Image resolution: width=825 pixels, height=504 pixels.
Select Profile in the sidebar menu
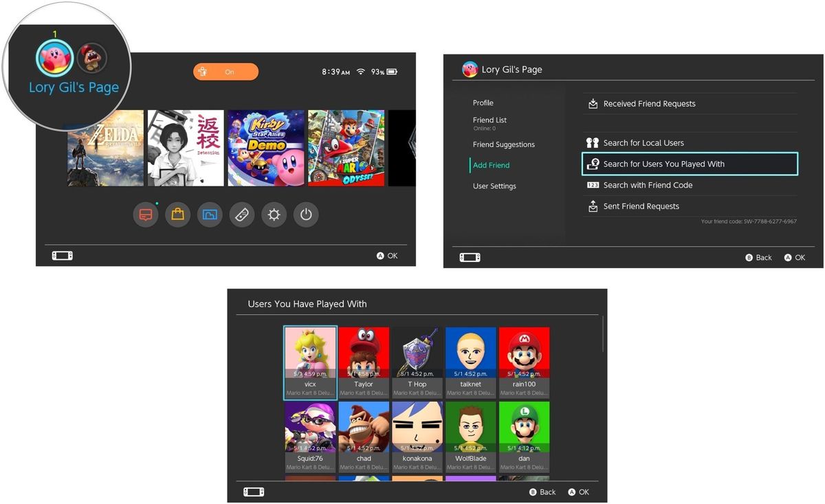(483, 102)
